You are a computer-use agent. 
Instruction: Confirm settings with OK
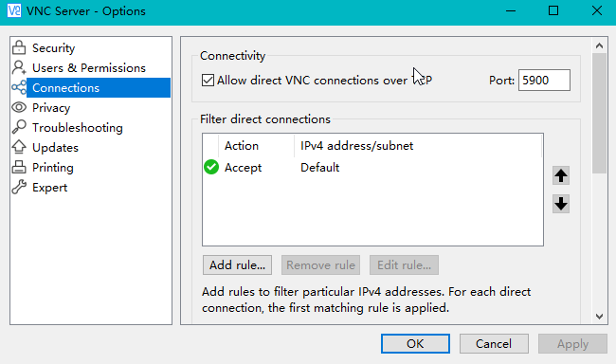pos(415,343)
